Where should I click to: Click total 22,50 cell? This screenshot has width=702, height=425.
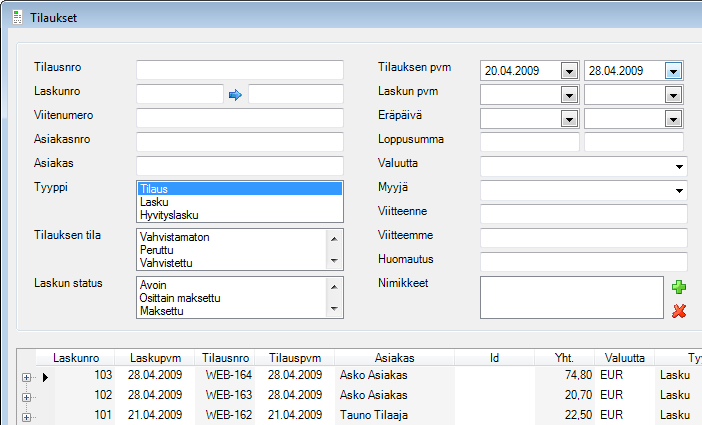564,415
